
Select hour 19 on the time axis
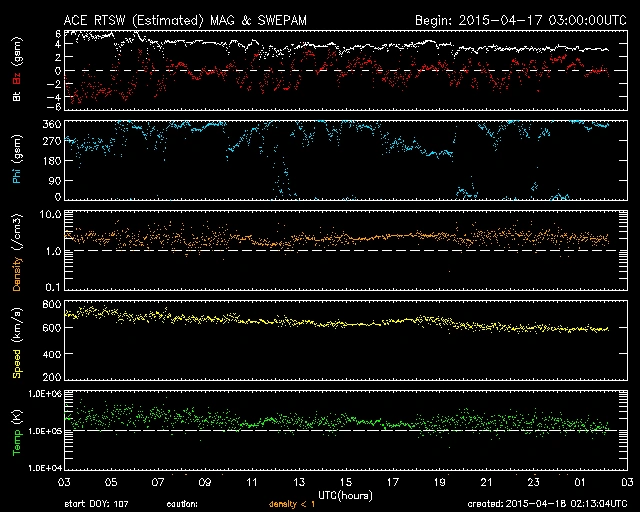pyautogui.click(x=439, y=481)
